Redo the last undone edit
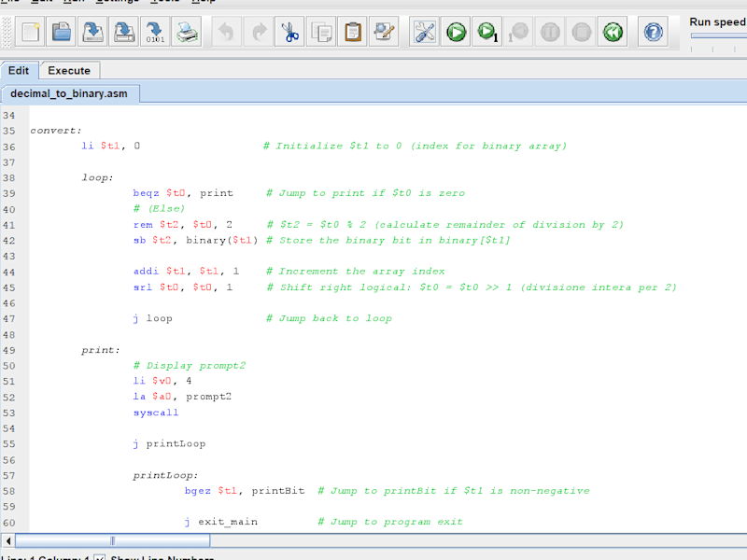The image size is (747, 560). tap(259, 32)
